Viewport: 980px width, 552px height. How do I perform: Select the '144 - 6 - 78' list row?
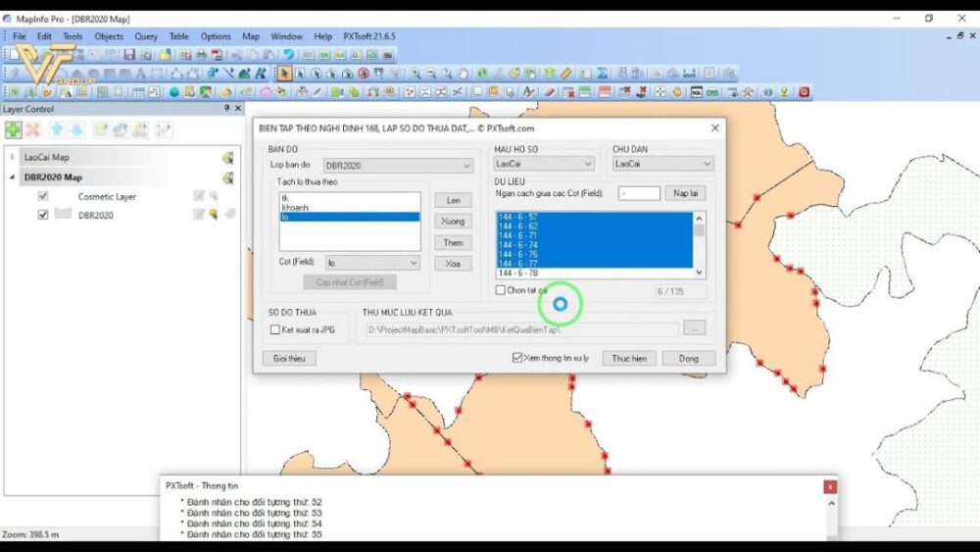[x=595, y=274]
